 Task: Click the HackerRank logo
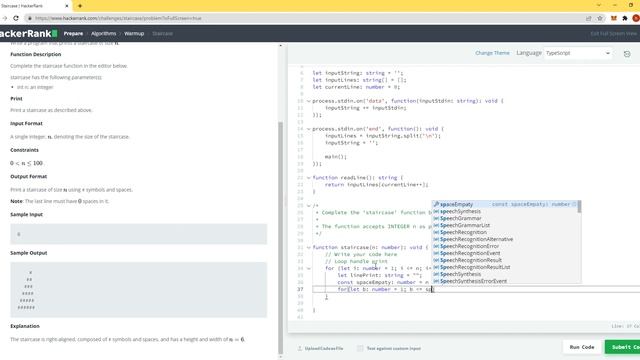click(28, 33)
